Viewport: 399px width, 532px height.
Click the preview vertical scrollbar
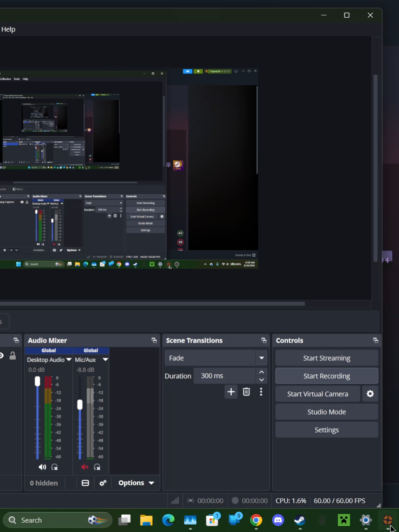(375, 168)
